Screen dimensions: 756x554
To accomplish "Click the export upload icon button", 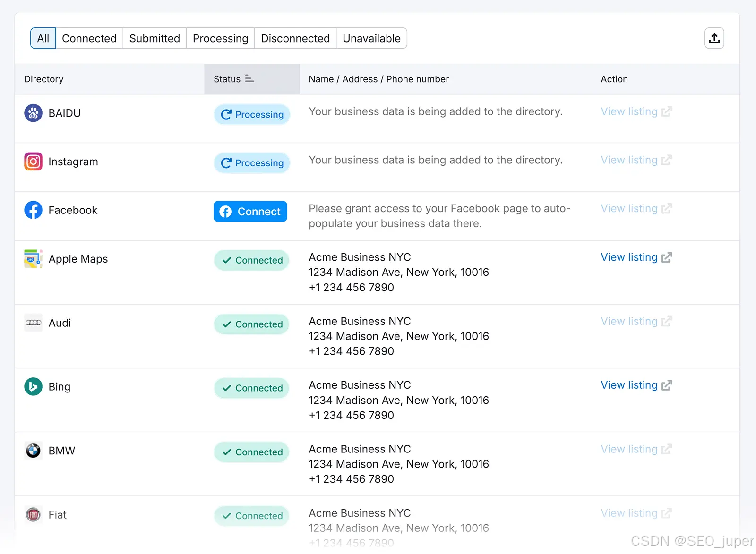I will point(714,38).
